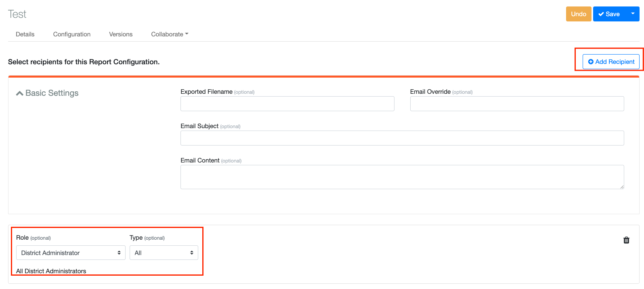Click into the Email Override field

tap(517, 103)
